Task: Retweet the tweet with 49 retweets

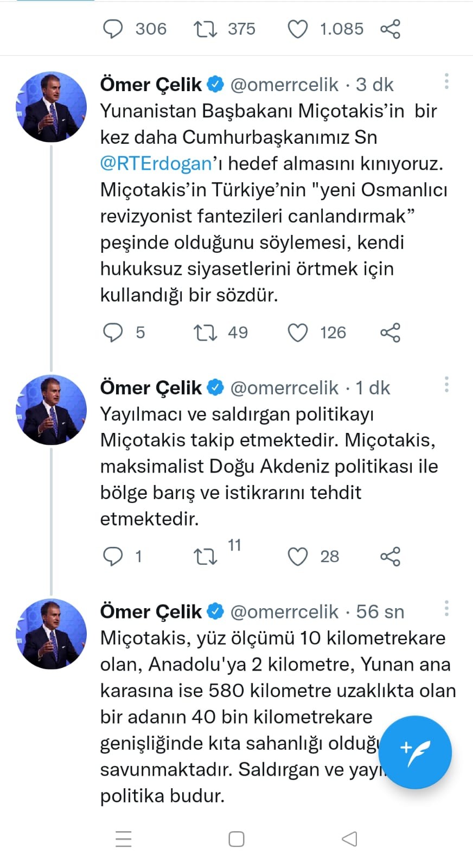Action: (x=206, y=332)
